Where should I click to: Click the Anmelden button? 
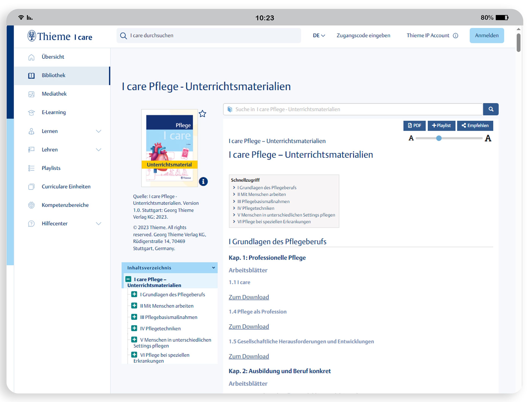click(487, 36)
